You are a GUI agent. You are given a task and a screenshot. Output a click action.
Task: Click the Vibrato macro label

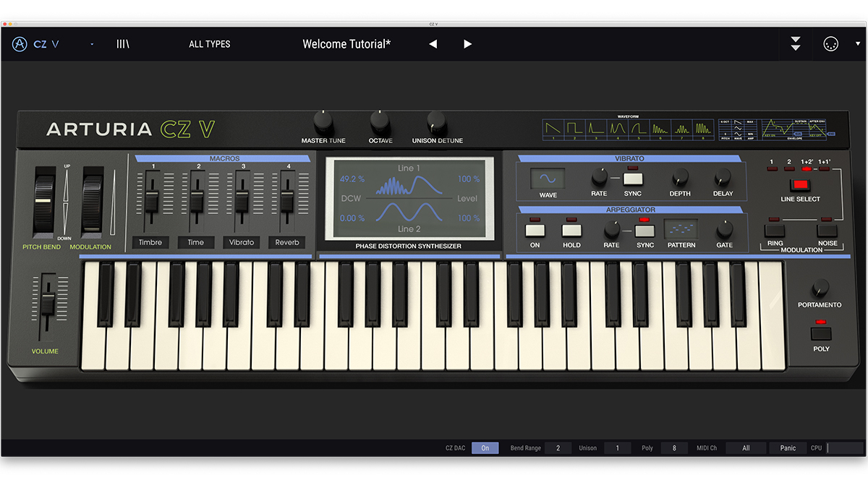(x=242, y=242)
